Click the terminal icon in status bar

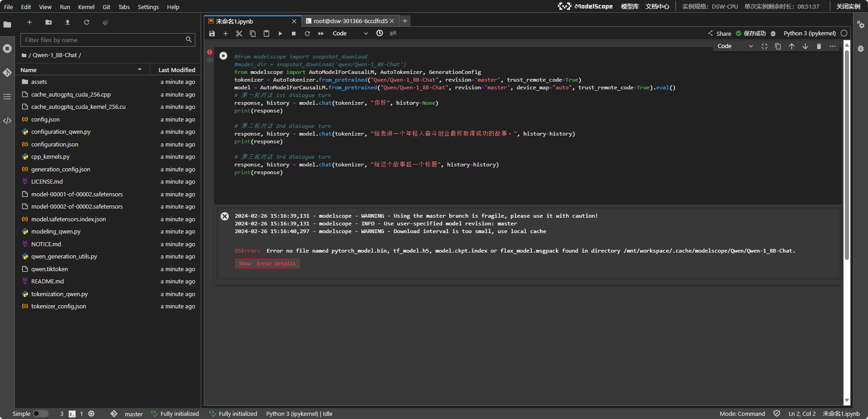click(72, 414)
